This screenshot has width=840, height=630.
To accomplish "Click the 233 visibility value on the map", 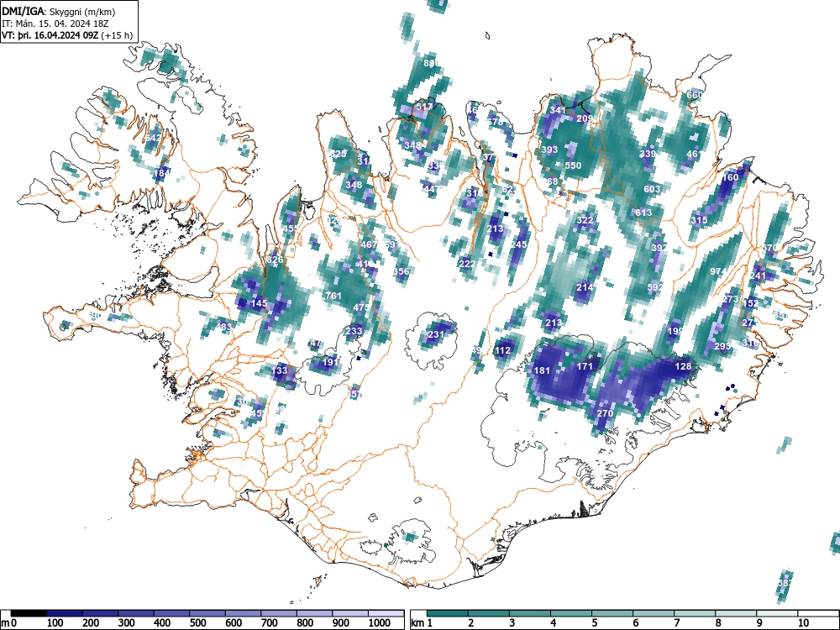I will point(354,331).
